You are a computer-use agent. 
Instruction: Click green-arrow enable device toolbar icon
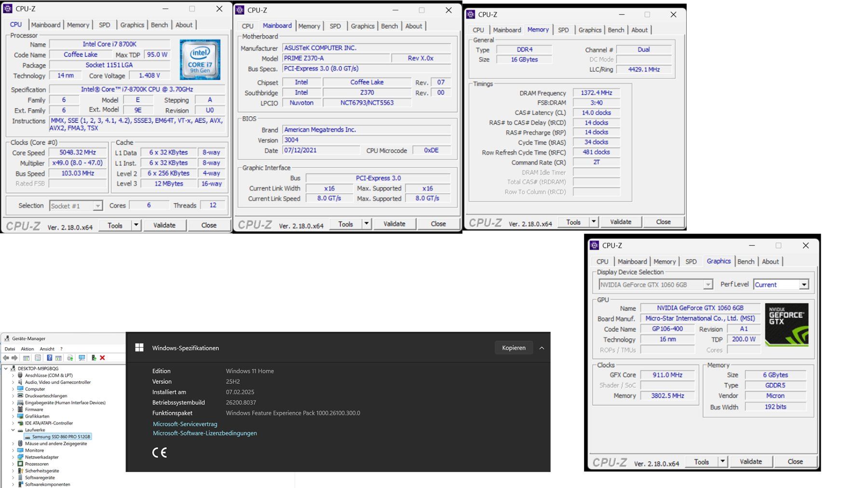[94, 358]
